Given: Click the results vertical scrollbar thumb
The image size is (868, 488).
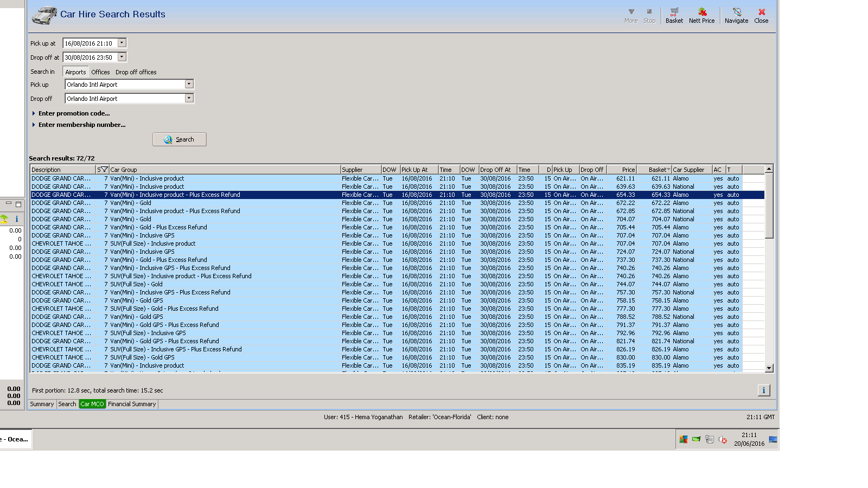Looking at the screenshot, I should pos(769,206).
